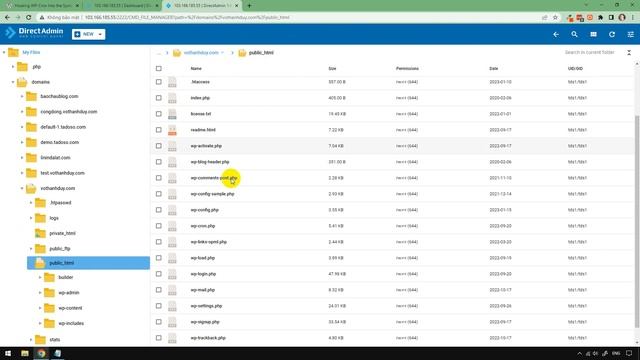Refresh the file list with the reload icon
The height and width of the screenshot is (360, 640).
[612, 35]
